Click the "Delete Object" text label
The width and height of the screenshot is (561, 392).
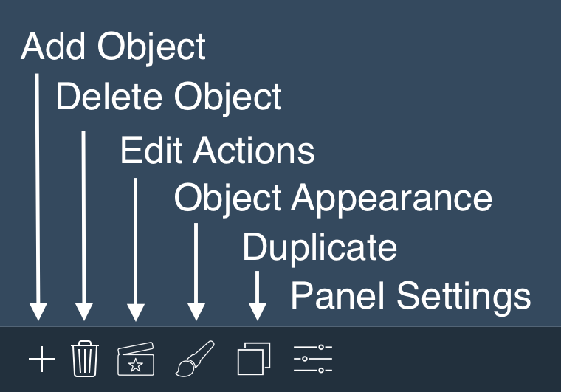pyautogui.click(x=169, y=97)
